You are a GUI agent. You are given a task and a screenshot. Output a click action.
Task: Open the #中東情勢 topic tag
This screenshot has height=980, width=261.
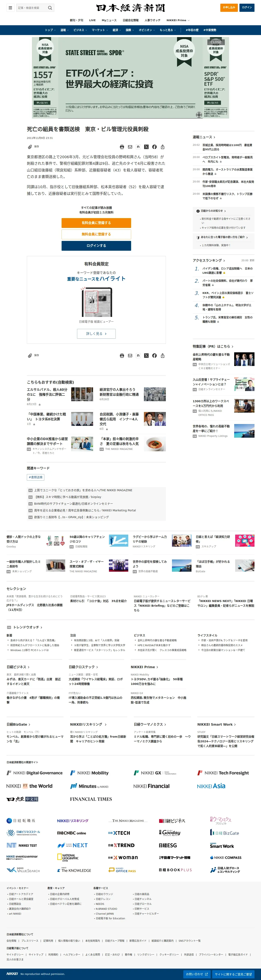pyautogui.click(x=210, y=30)
